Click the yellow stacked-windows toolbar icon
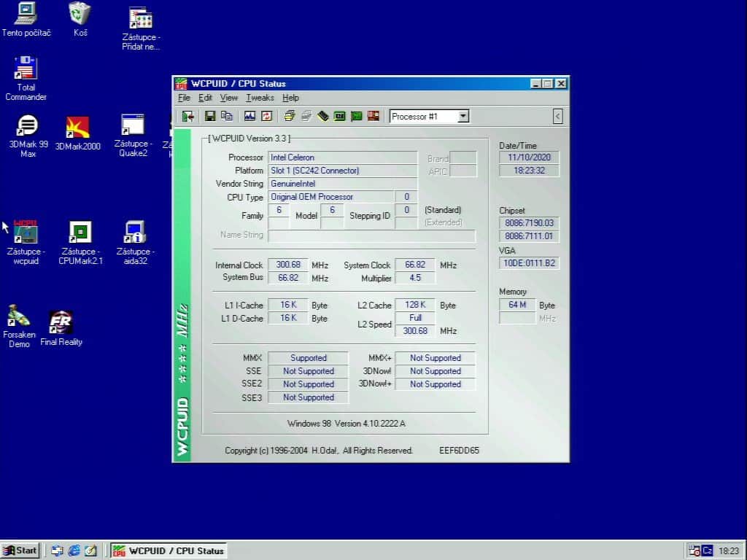Viewport: 747px width, 560px height. coord(289,116)
